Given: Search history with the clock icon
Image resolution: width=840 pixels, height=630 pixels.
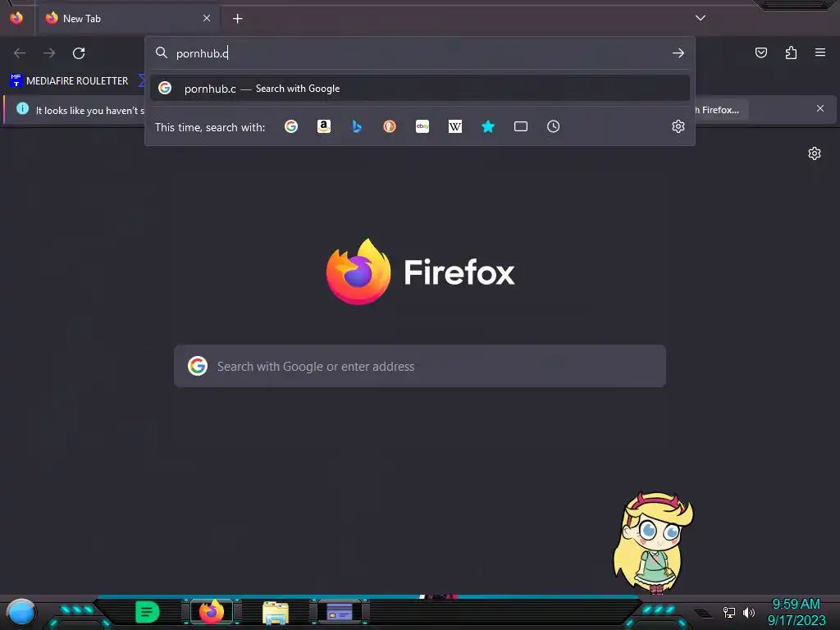Looking at the screenshot, I should [x=554, y=126].
